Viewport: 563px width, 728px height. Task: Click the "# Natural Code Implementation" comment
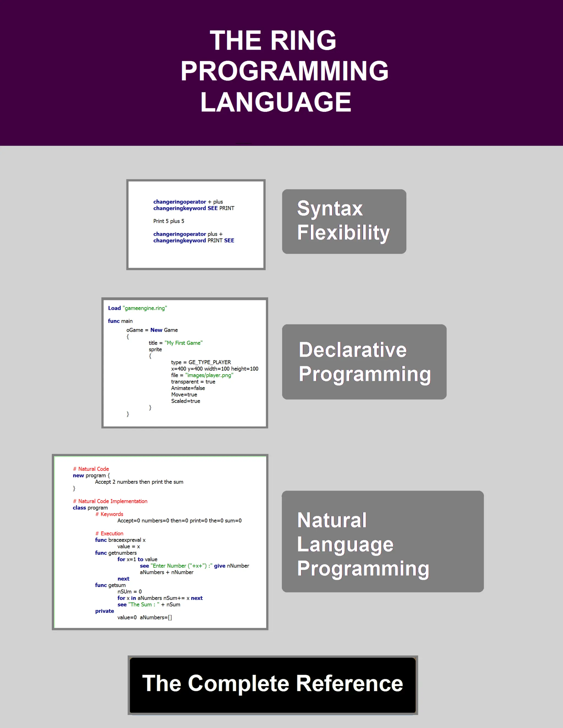point(110,501)
